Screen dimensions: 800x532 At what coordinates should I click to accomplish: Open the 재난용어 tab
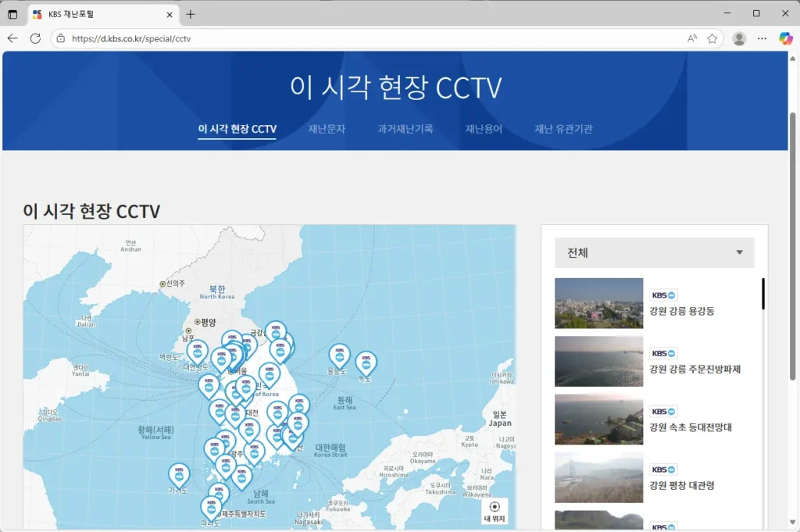pos(484,129)
